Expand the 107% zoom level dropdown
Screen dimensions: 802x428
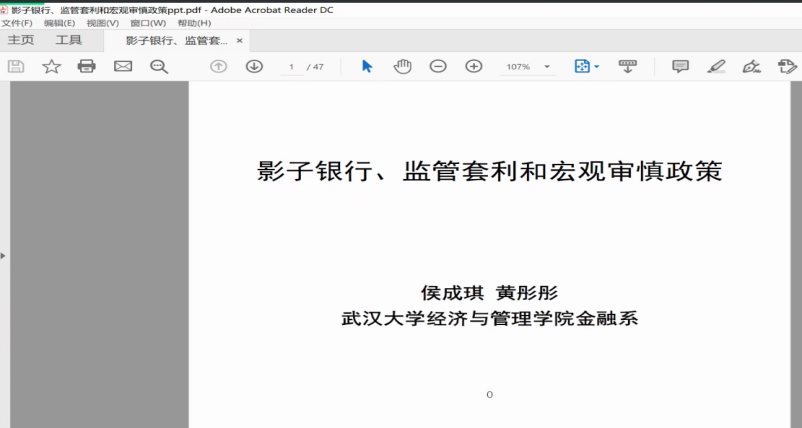(x=547, y=67)
